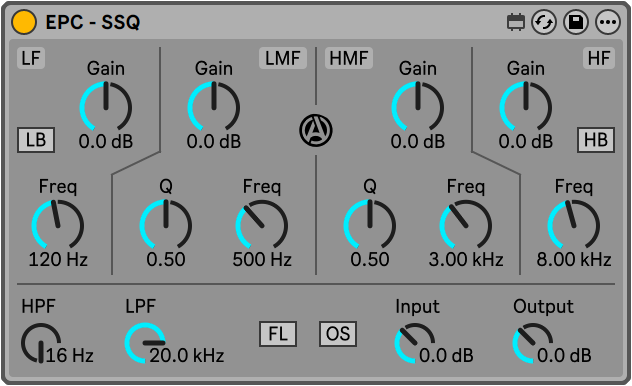Toggle the LMF band button

tap(283, 58)
